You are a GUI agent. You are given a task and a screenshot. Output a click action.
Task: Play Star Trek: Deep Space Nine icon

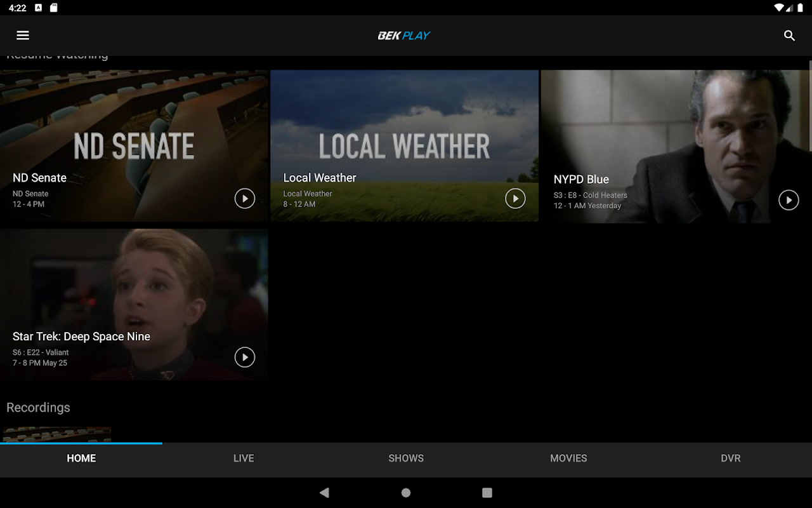[245, 358]
